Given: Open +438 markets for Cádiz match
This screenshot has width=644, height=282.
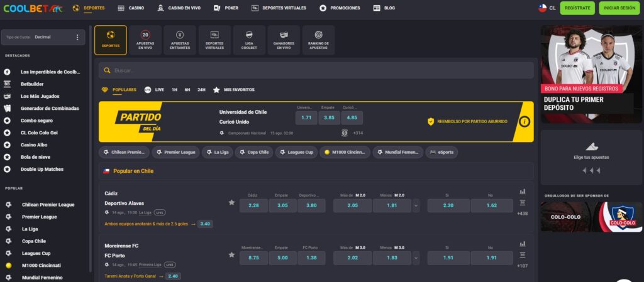Looking at the screenshot, I should (523, 214).
